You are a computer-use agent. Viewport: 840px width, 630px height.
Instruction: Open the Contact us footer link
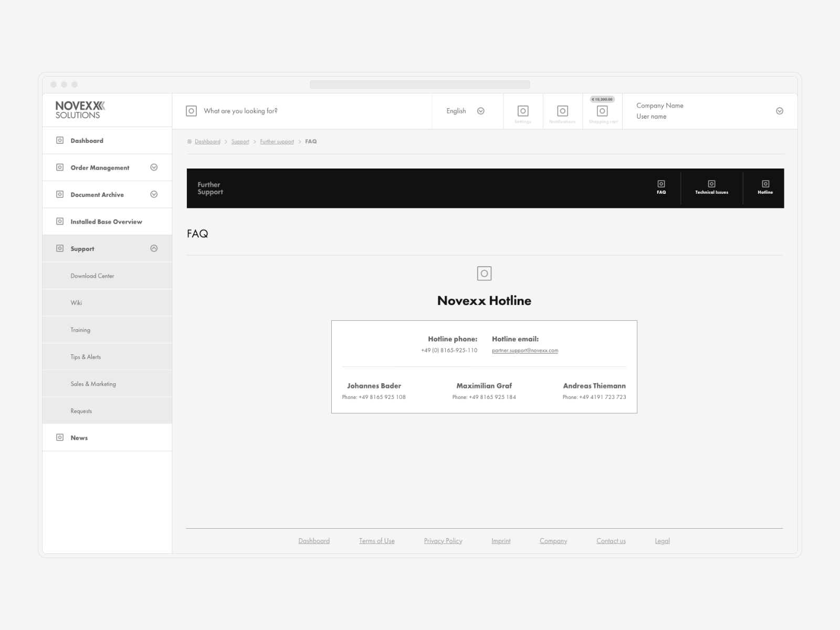[x=611, y=541]
